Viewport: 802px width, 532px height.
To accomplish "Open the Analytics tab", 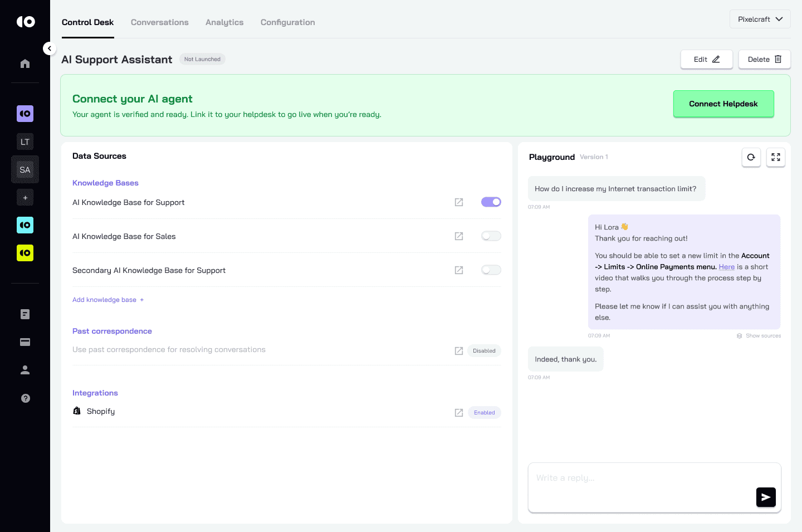I will tap(224, 22).
